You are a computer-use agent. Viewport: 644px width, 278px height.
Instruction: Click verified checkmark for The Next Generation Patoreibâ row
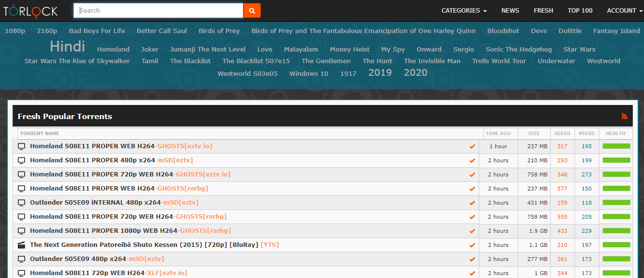(x=472, y=245)
